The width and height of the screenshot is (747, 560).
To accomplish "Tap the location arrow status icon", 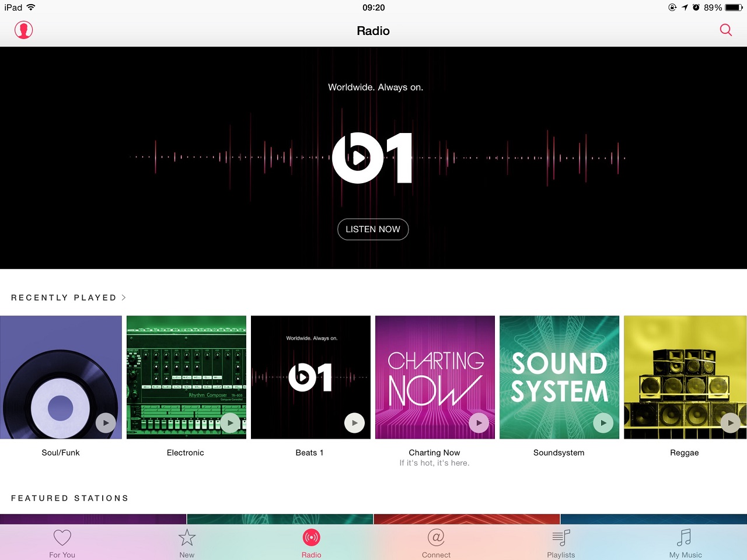I will pyautogui.click(x=685, y=8).
